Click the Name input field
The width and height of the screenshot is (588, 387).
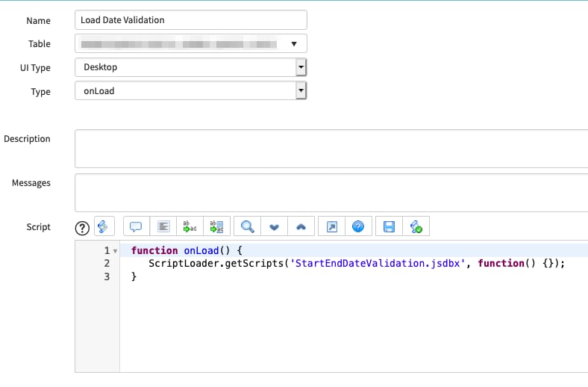pos(191,19)
